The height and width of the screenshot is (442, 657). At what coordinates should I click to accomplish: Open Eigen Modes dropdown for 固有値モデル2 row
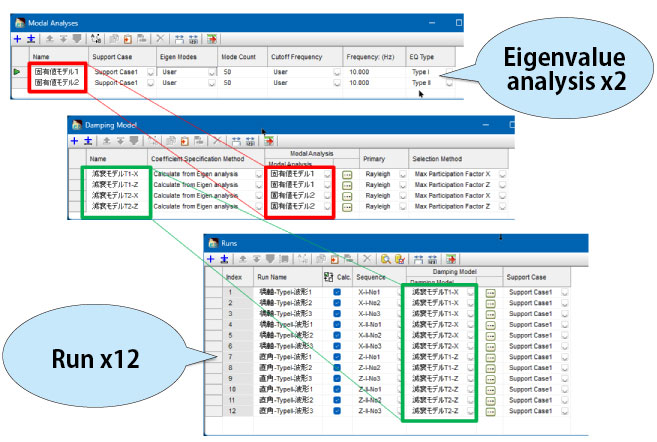point(212,83)
